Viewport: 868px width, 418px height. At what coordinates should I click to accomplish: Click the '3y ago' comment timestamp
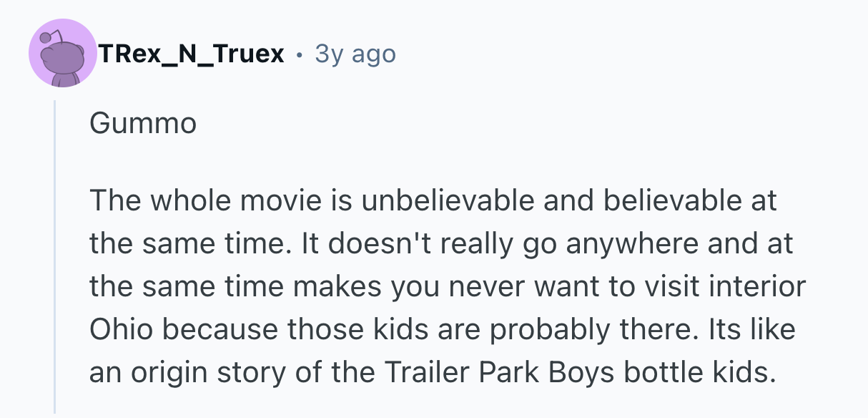pos(355,54)
